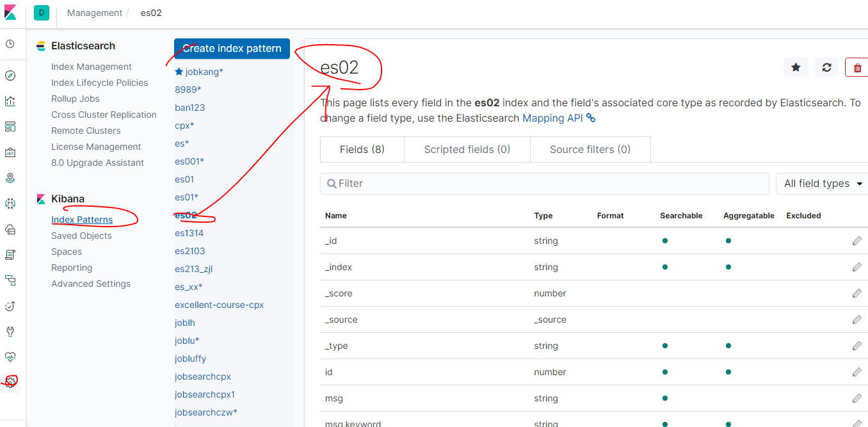The height and width of the screenshot is (427, 868).
Task: Open Index Management menu item
Action: (x=92, y=67)
